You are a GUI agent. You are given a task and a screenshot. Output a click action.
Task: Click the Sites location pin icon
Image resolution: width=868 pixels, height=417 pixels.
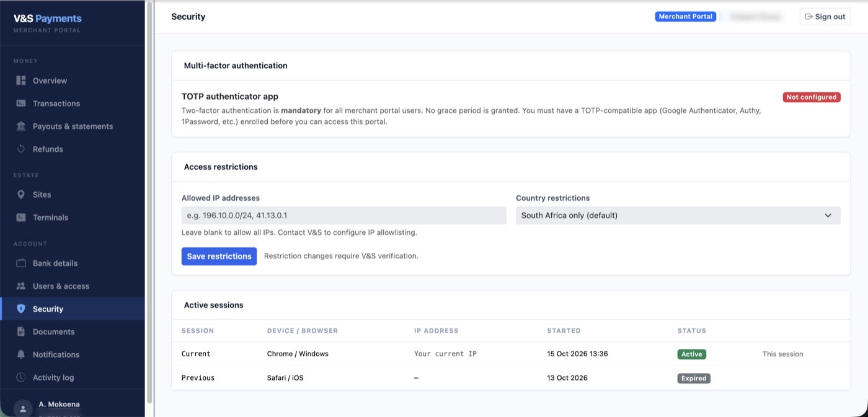(21, 195)
